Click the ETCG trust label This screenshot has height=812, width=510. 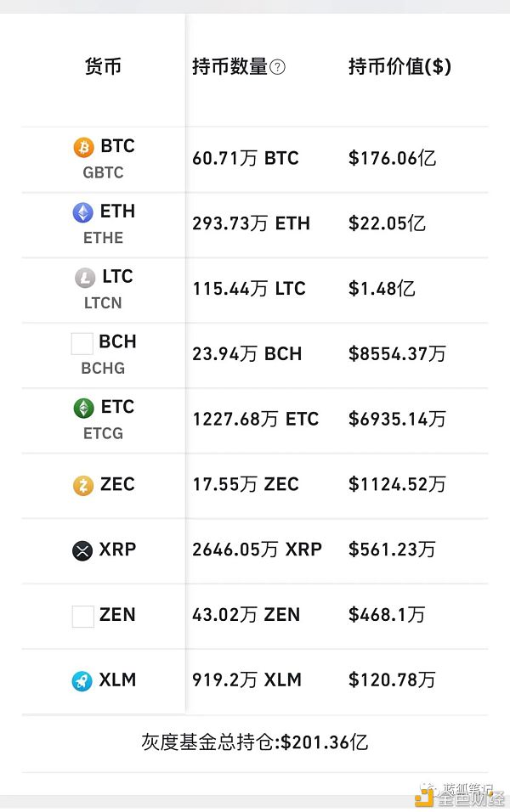coord(103,433)
